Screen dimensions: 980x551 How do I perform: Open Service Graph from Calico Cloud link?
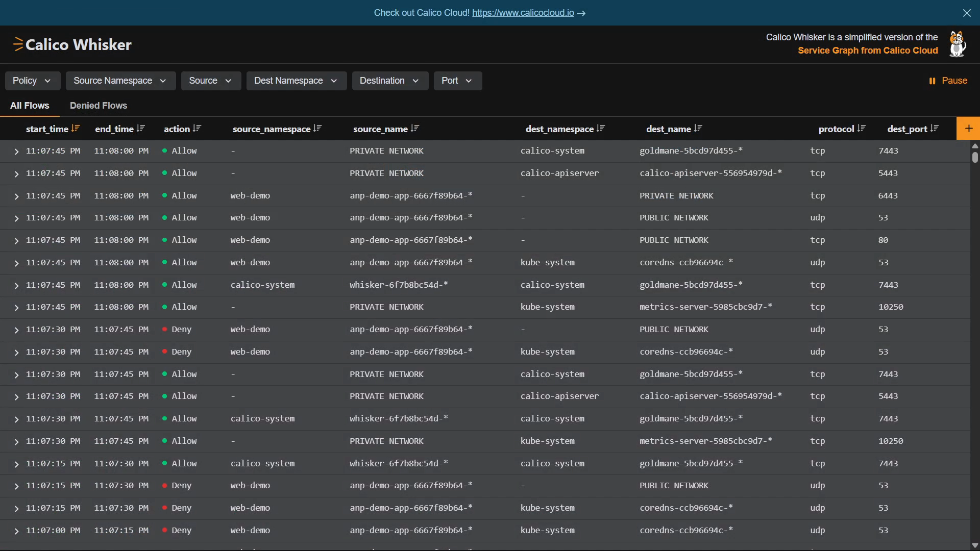click(868, 51)
